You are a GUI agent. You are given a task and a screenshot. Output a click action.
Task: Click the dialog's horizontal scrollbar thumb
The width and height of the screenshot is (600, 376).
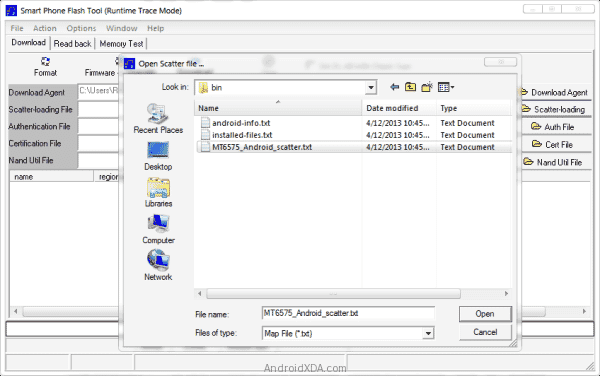(x=333, y=294)
